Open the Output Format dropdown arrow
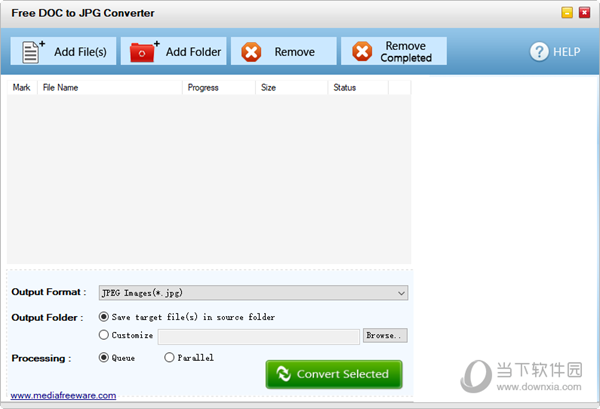Image resolution: width=600 pixels, height=409 pixels. tap(401, 293)
